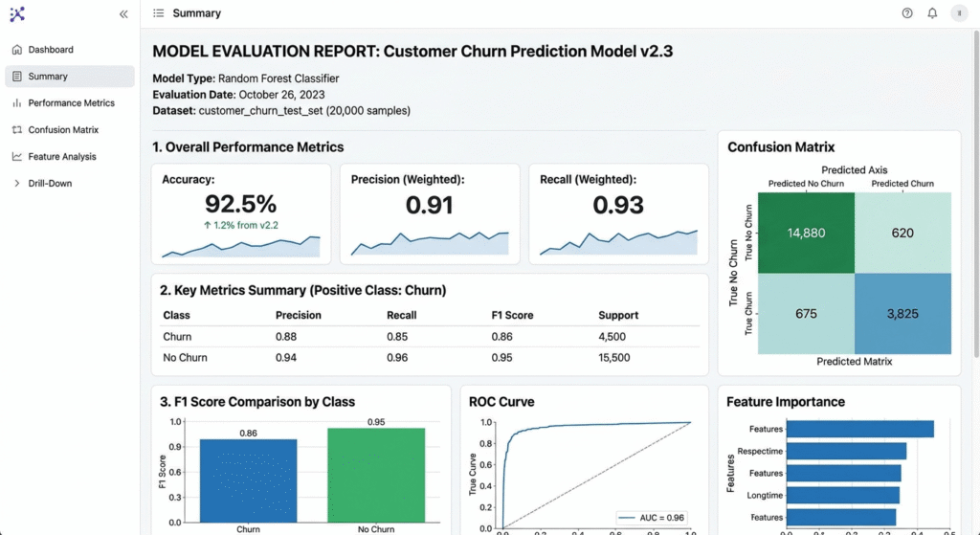Click the Performance Metrics bar-chart icon

[17, 103]
